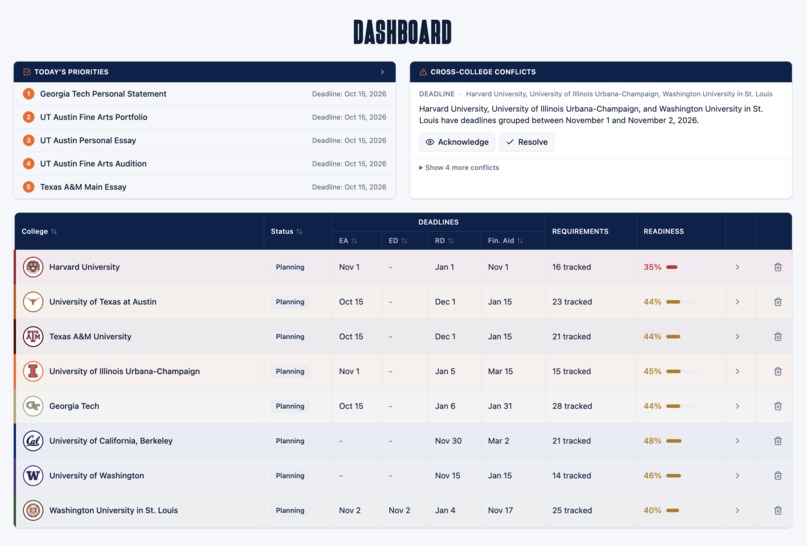Image resolution: width=806 pixels, height=546 pixels.
Task: Open Texas A&M Main Essay priority
Action: click(x=205, y=187)
